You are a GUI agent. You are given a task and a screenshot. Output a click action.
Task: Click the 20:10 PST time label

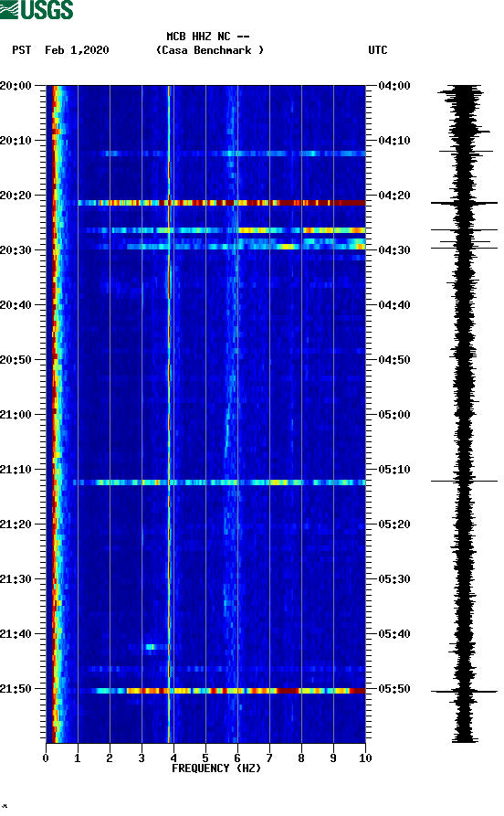tap(16, 141)
